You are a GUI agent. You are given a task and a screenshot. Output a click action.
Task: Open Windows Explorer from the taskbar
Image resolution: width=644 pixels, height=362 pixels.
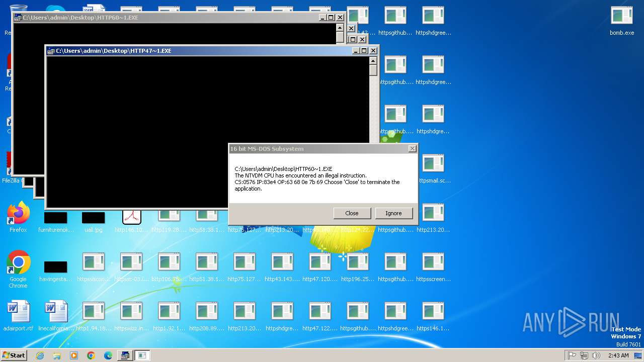(57, 355)
